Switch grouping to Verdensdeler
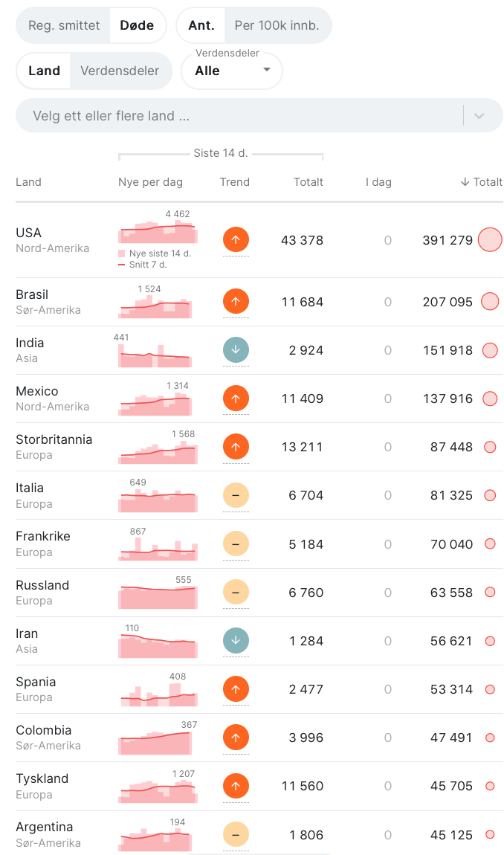Viewport: 504px width, 855px height. tap(120, 71)
